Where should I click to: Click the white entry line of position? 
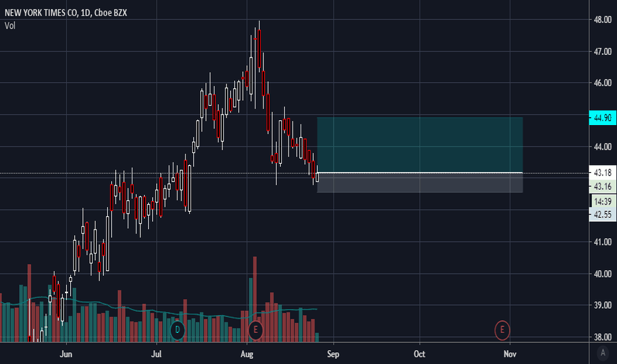[x=420, y=173]
